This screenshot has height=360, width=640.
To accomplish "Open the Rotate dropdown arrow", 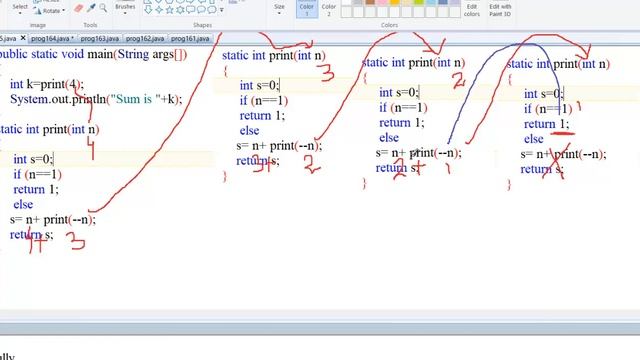I will click(63, 11).
